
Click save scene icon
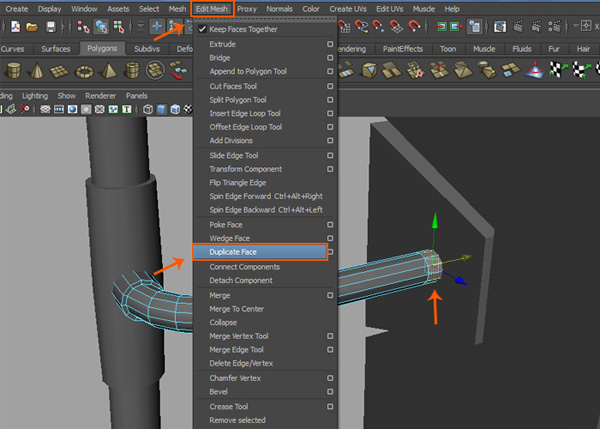point(51,27)
